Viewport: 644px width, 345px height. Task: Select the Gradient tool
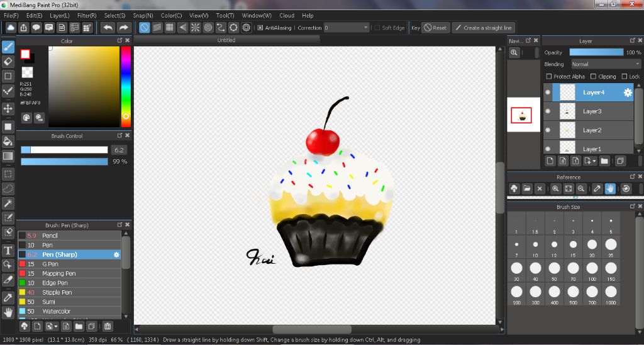[8, 156]
